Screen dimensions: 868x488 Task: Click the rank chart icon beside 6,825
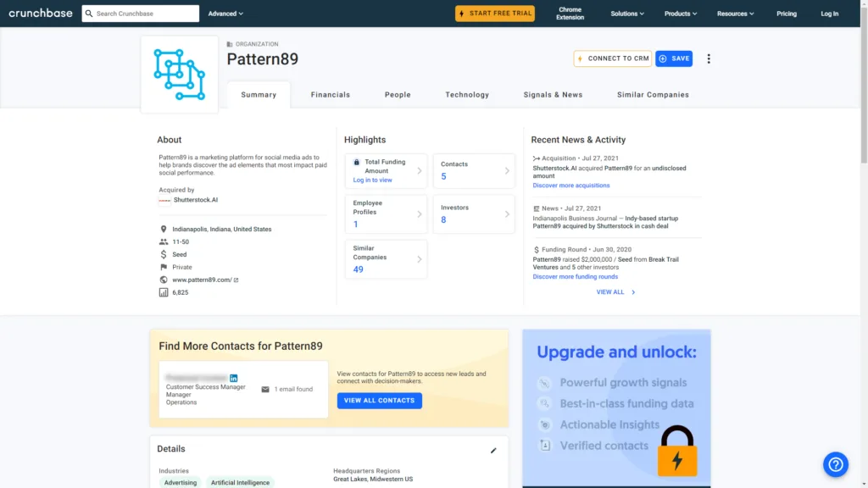[164, 292]
